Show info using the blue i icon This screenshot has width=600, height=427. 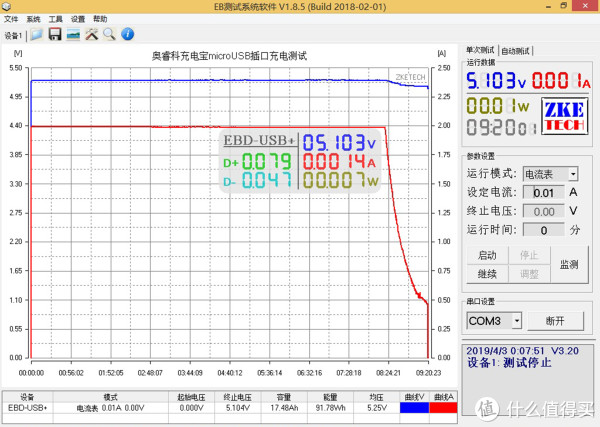(x=127, y=34)
